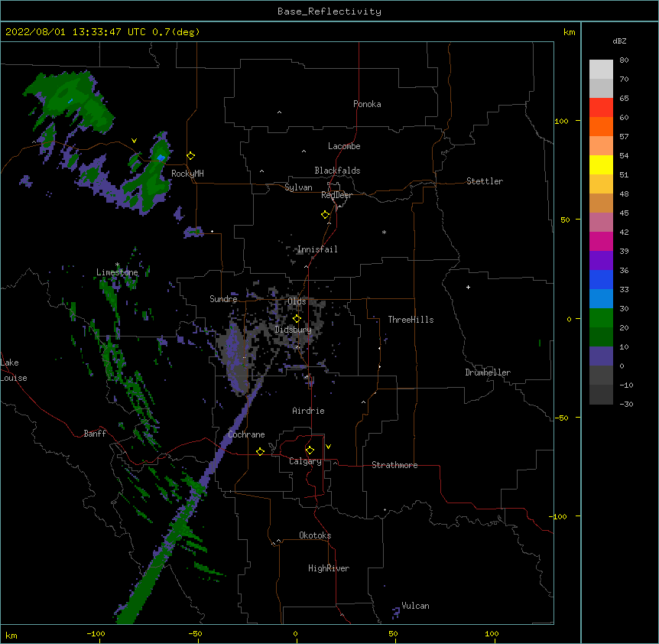This screenshot has height=644, width=659.
Task: Click the -100 tick label on bottom axis
Action: point(96,633)
